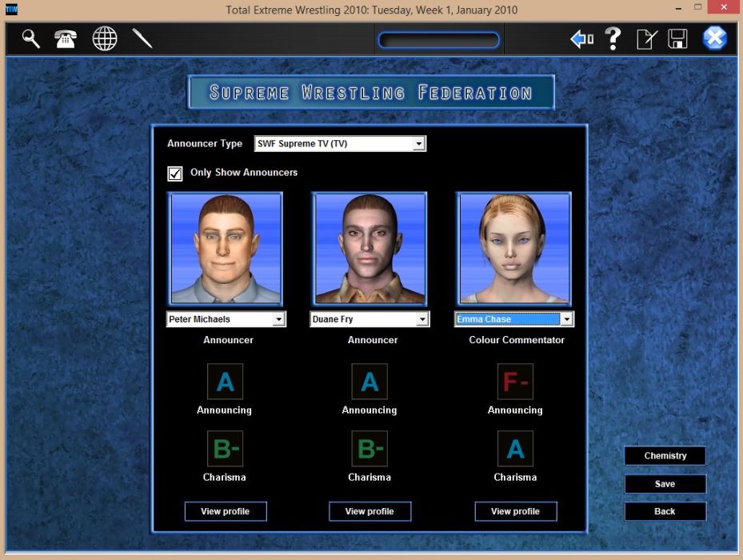Uncheck the Only Show Announcers checkbox
Viewport: 743px width, 560px height.
175,174
